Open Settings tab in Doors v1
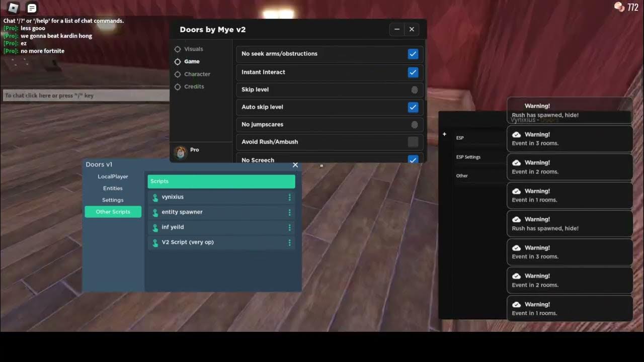Viewport: 644px width, 362px height. click(x=113, y=200)
